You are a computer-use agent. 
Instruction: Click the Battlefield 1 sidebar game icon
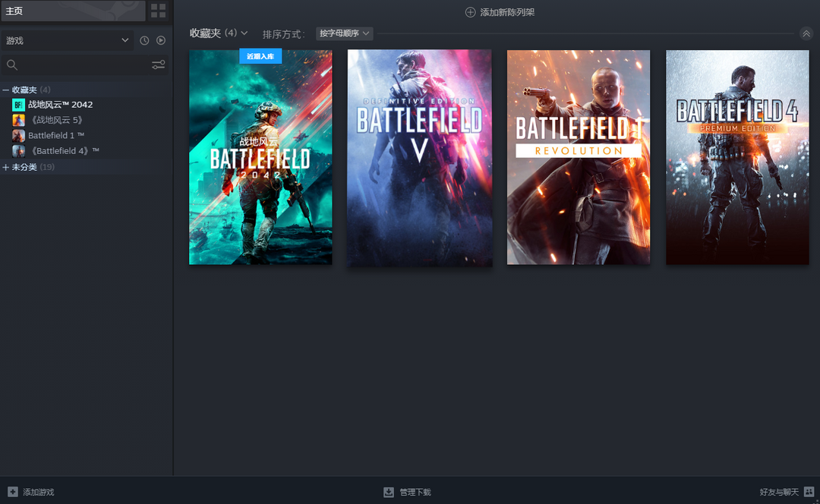click(18, 136)
